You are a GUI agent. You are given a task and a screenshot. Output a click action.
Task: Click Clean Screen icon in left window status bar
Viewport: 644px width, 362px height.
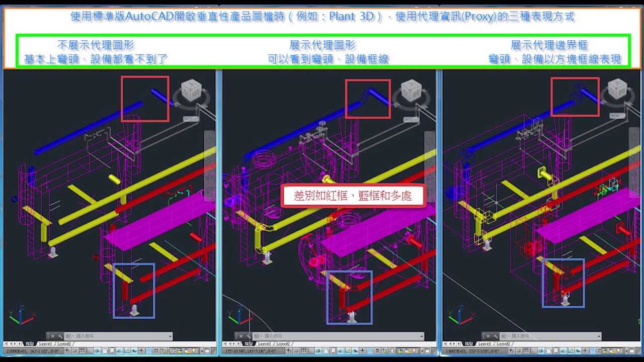(207, 351)
